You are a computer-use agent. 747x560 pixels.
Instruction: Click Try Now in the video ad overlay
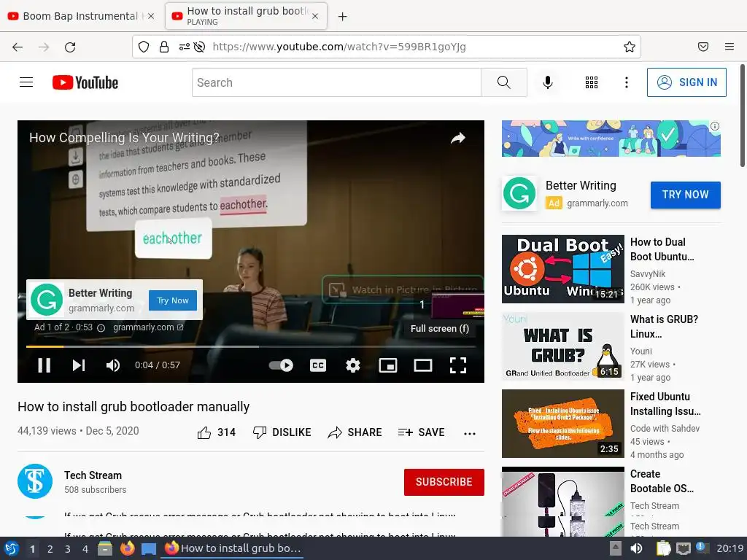[x=172, y=300]
